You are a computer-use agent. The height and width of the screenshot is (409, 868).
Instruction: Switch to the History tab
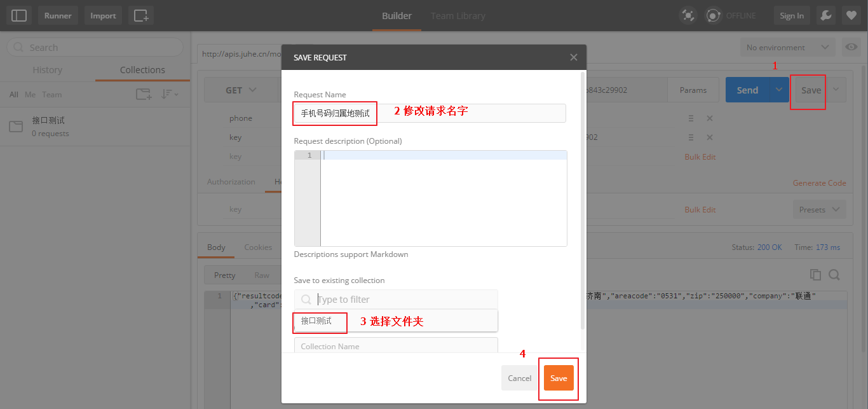point(48,70)
